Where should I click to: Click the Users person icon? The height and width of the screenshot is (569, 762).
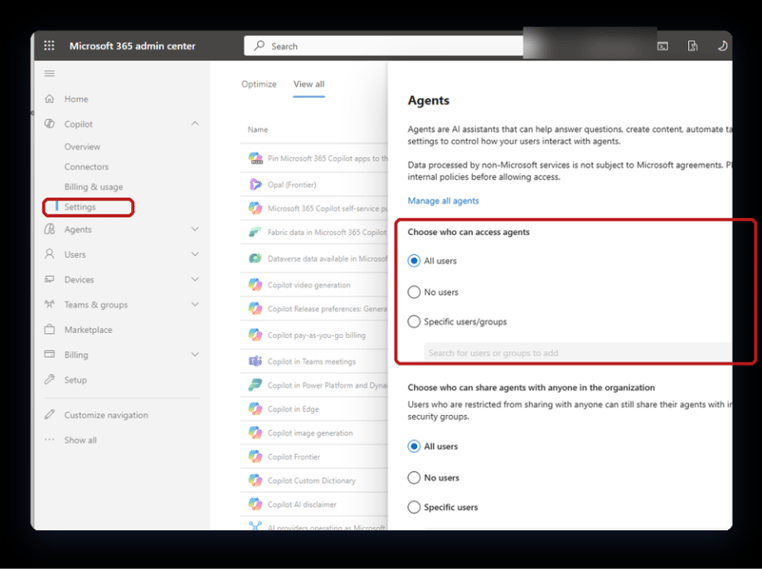(x=49, y=254)
